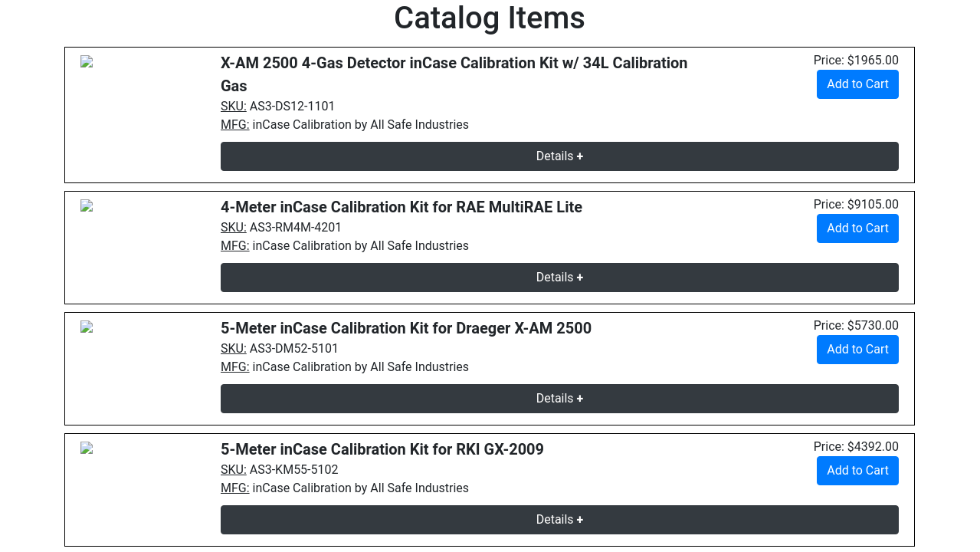
Task: Expand Details for the X-AM 2500 4-Gas Detector kit
Action: [x=559, y=156]
